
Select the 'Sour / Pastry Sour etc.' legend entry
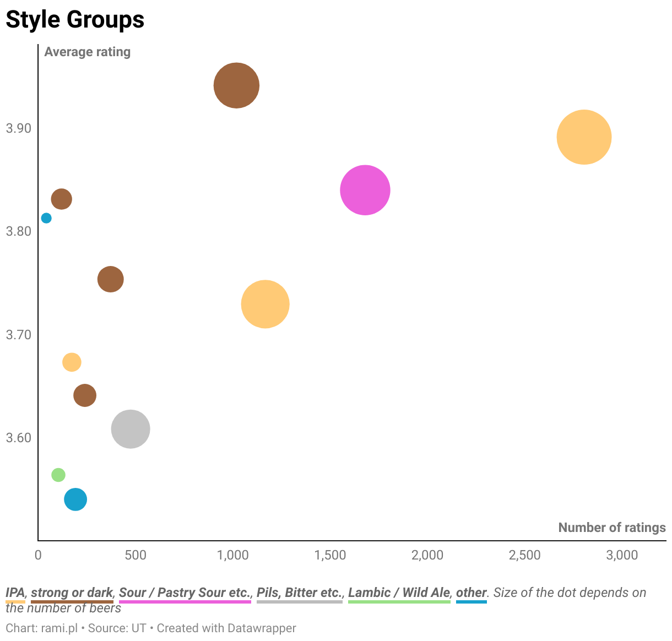pos(185,593)
